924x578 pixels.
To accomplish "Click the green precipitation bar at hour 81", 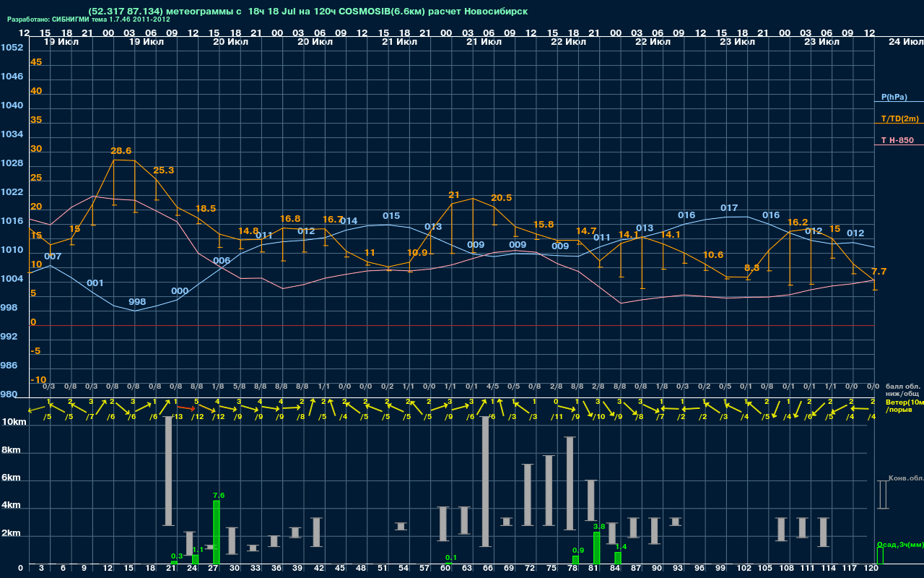I will click(x=596, y=548).
